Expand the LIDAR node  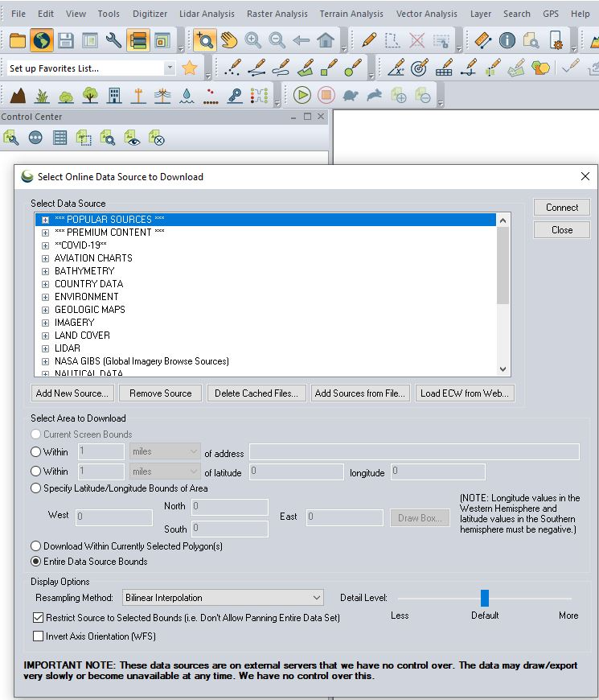[45, 348]
